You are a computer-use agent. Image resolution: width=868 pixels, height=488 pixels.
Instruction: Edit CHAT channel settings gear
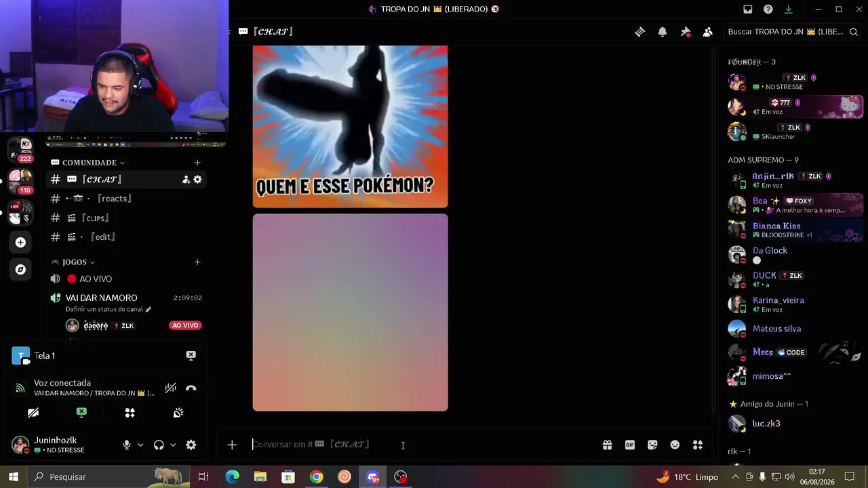[197, 180]
